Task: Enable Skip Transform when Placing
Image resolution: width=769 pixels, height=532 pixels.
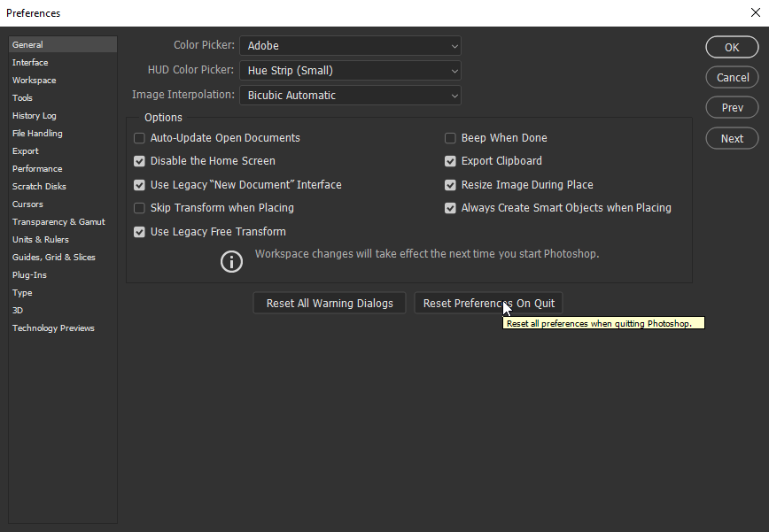Action: 139,208
